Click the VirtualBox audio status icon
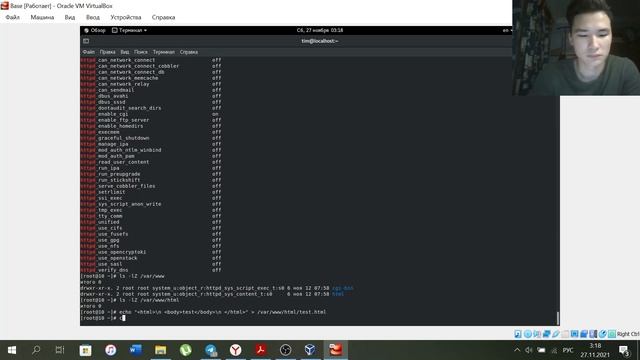The image size is (640, 360). click(537, 334)
